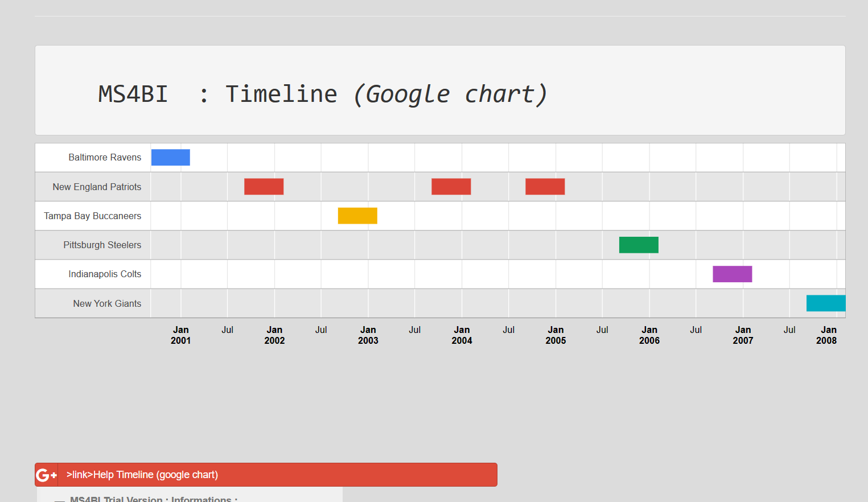Click the Jan 2001 axis label
Image resolution: width=868 pixels, height=502 pixels.
181,335
